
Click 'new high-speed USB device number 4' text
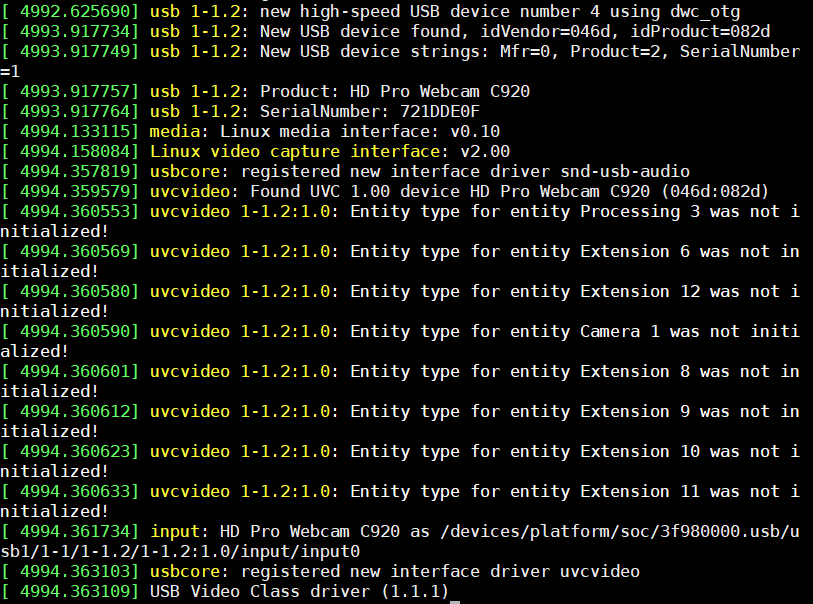click(x=430, y=12)
